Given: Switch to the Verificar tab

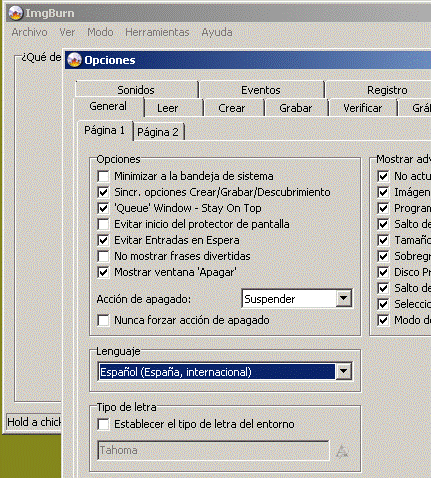Looking at the screenshot, I should point(363,108).
